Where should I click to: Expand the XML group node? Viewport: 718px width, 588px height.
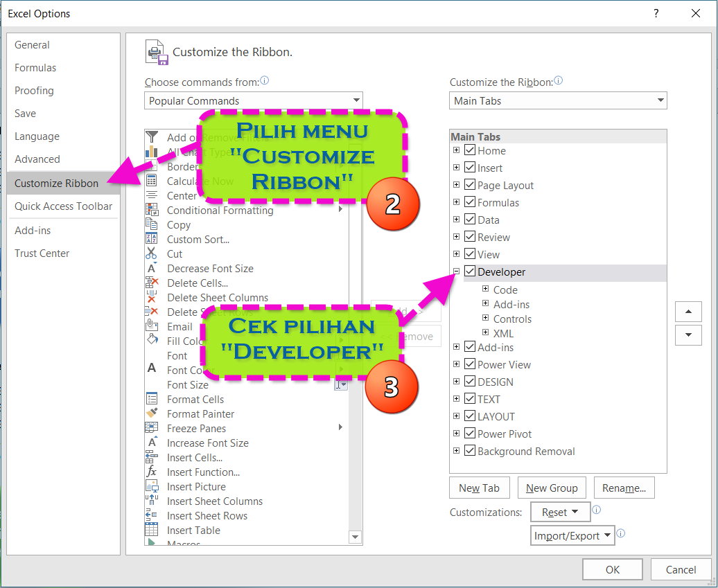tap(485, 332)
